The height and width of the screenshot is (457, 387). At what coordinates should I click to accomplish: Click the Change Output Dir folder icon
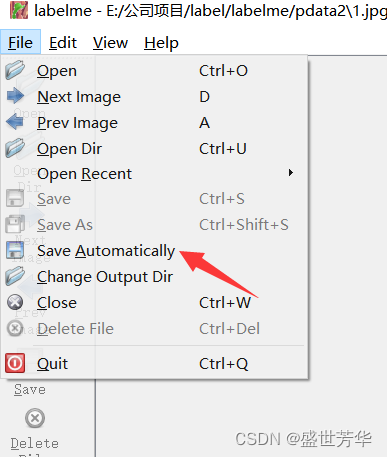15,276
